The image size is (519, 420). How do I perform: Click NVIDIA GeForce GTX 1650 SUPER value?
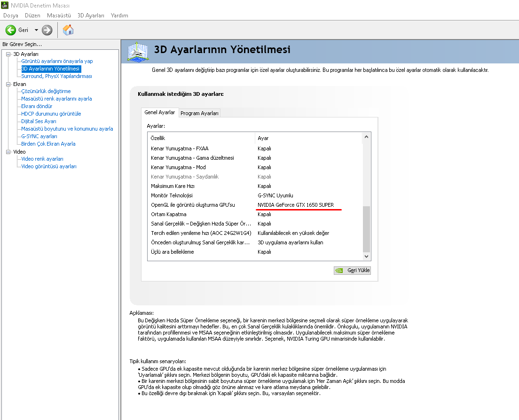tap(296, 205)
